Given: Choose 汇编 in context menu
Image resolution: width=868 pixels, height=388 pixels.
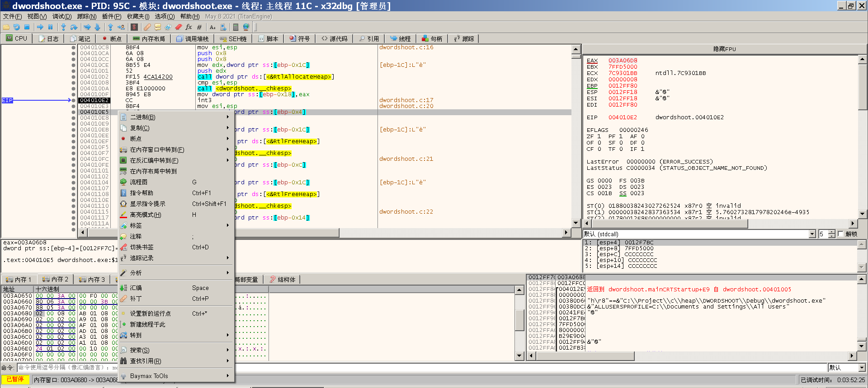Looking at the screenshot, I should [176, 288].
